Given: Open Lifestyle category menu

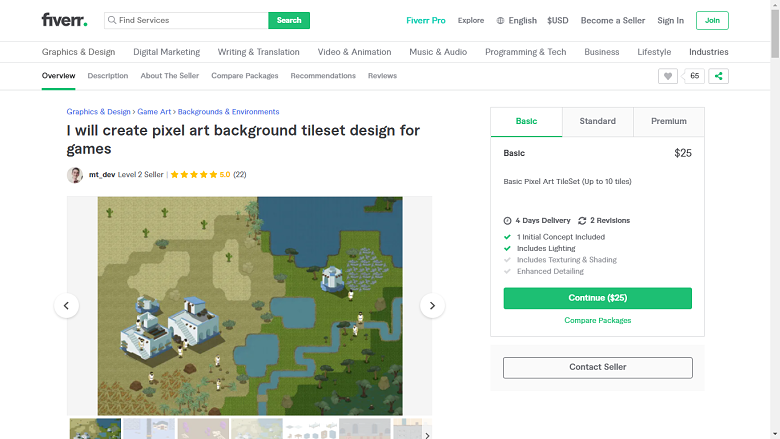Looking at the screenshot, I should (654, 52).
